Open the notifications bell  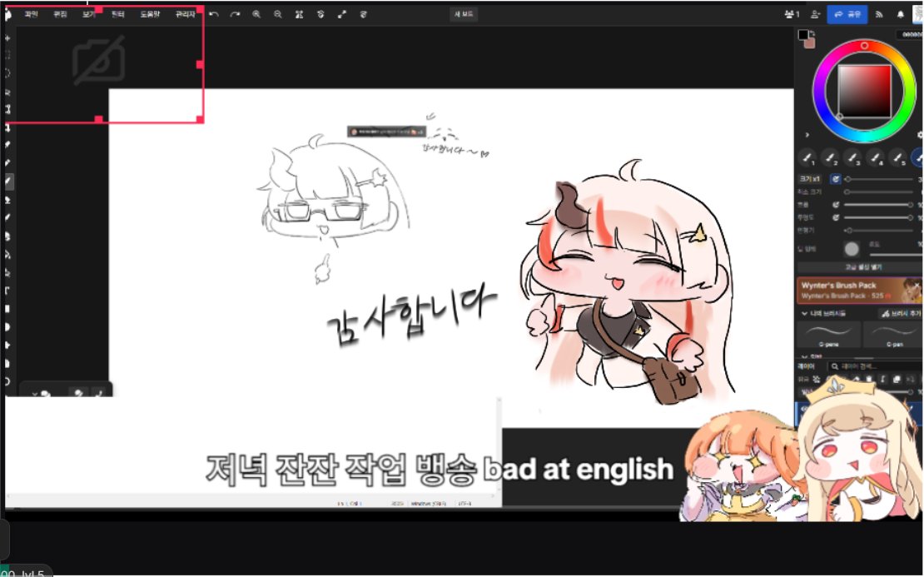pyautogui.click(x=901, y=14)
